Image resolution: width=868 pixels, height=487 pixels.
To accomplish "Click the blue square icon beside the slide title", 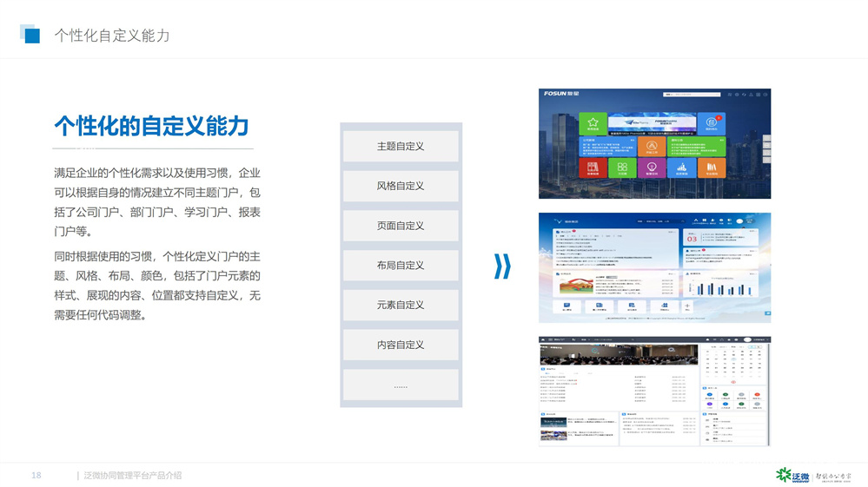I will [x=30, y=34].
